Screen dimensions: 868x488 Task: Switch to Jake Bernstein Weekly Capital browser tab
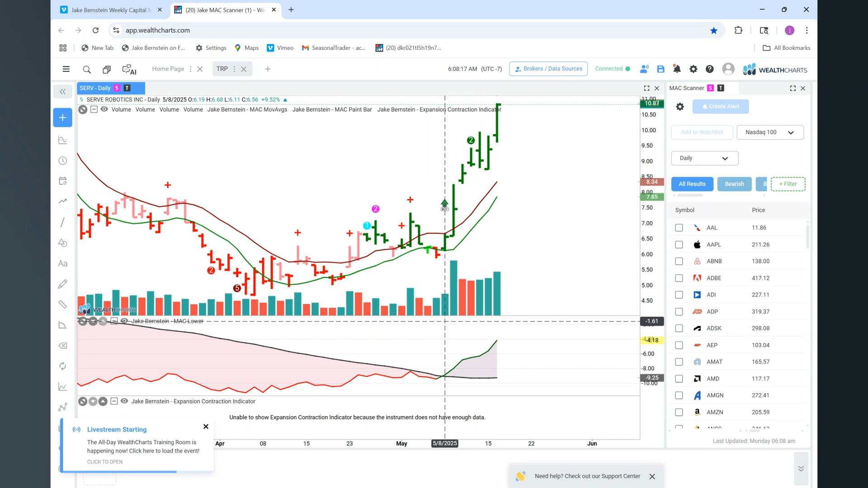(x=111, y=10)
